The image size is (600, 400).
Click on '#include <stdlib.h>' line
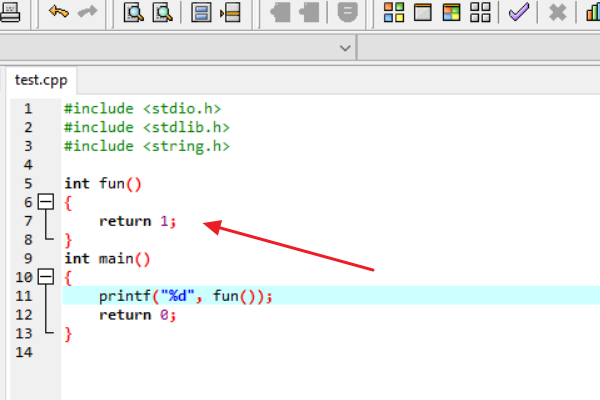pos(147,127)
